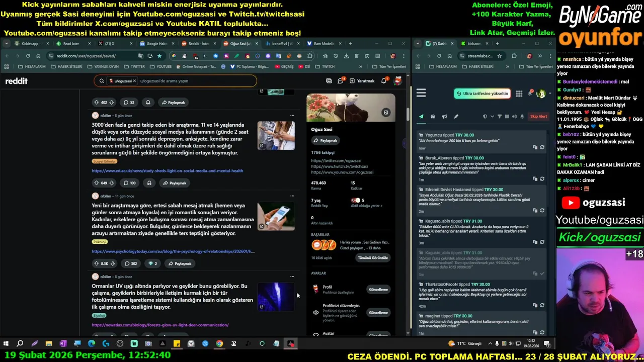Bookmark this Reddit page with the star icon
Image resolution: width=644 pixels, height=362 pixels.
click(159, 56)
